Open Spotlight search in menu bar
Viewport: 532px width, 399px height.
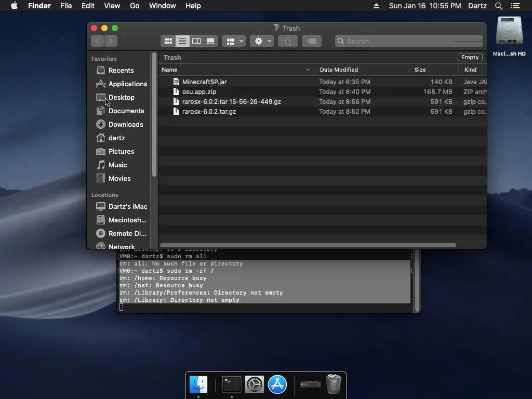click(498, 6)
